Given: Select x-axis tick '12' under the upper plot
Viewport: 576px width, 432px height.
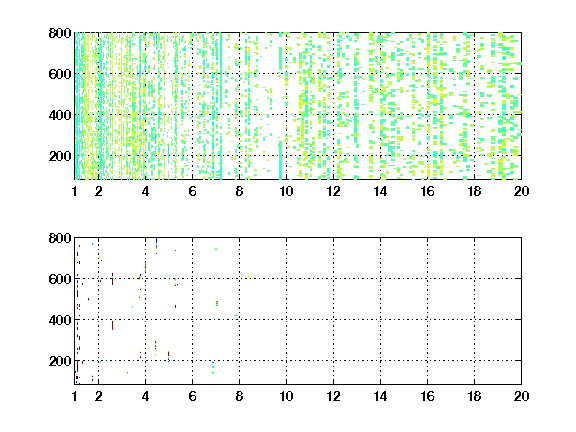Looking at the screenshot, I should tap(333, 191).
